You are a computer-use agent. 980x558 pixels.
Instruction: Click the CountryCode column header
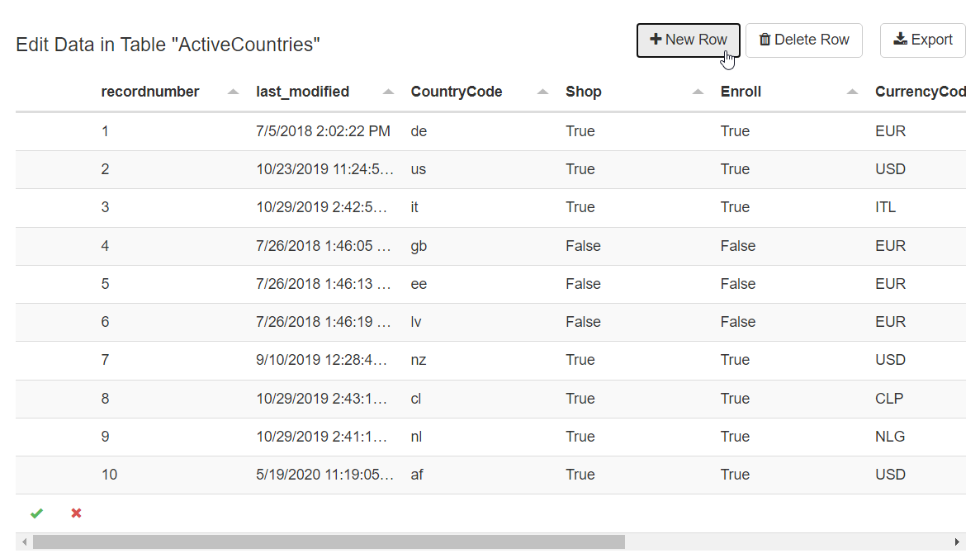(457, 92)
